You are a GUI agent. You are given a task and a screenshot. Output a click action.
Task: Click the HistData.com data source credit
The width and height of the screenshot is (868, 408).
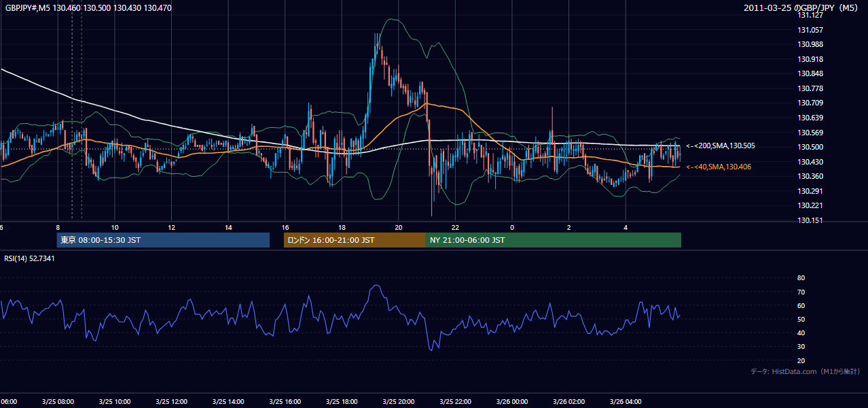pos(806,371)
